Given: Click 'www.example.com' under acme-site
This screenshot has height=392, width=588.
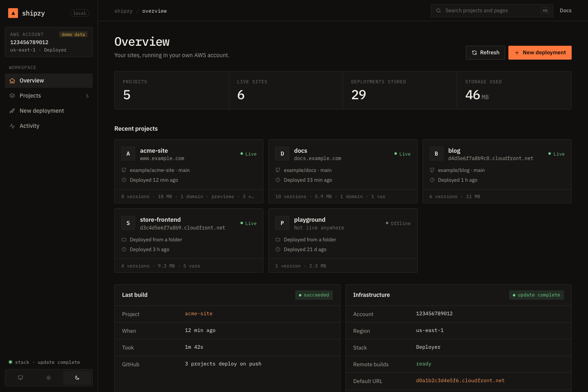Looking at the screenshot, I should click(162, 158).
